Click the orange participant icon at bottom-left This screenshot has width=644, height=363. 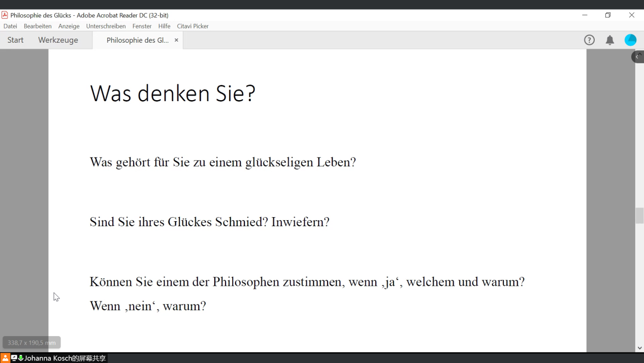tap(5, 358)
